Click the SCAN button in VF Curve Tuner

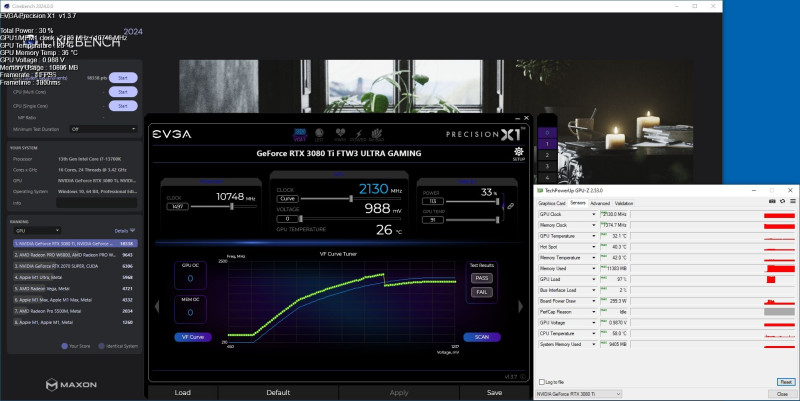pyautogui.click(x=482, y=337)
